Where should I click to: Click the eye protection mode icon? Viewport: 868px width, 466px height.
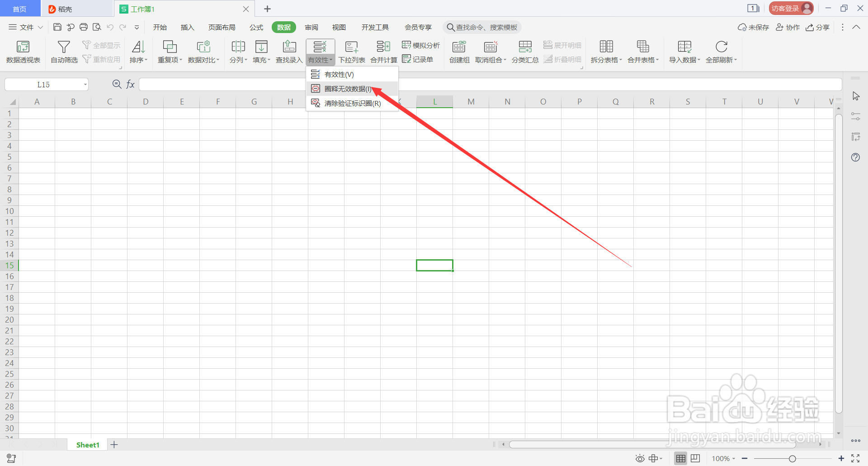(x=640, y=458)
